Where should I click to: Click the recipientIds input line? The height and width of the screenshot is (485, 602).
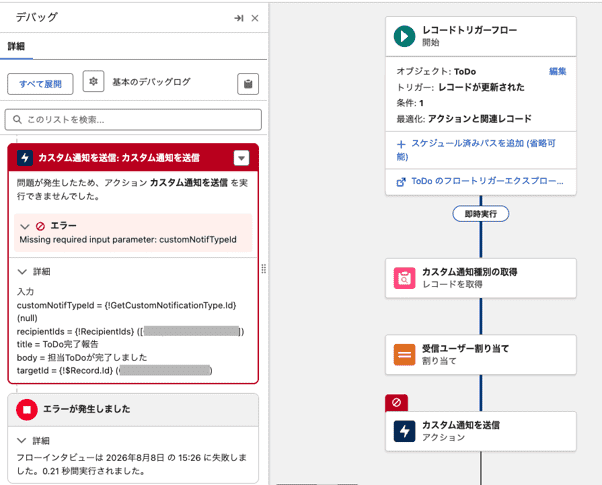point(130,331)
